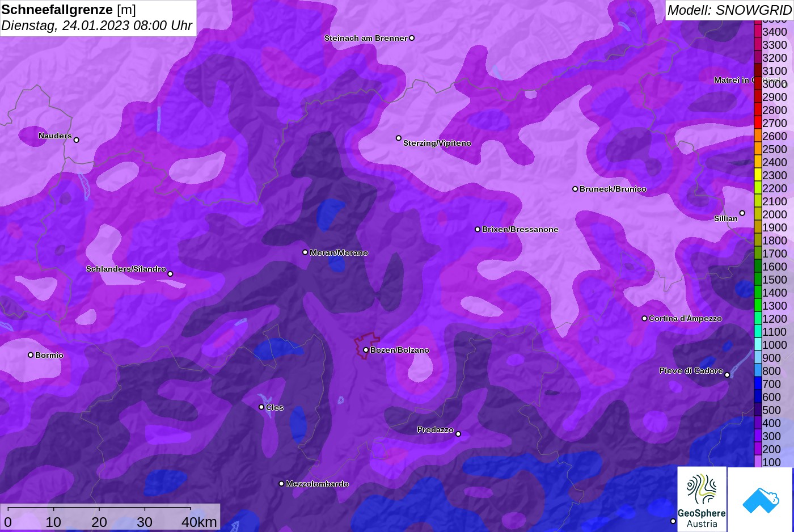Click the Sterzing/Vipiteno location marker
Screen dimensions: 794x532
coord(399,138)
